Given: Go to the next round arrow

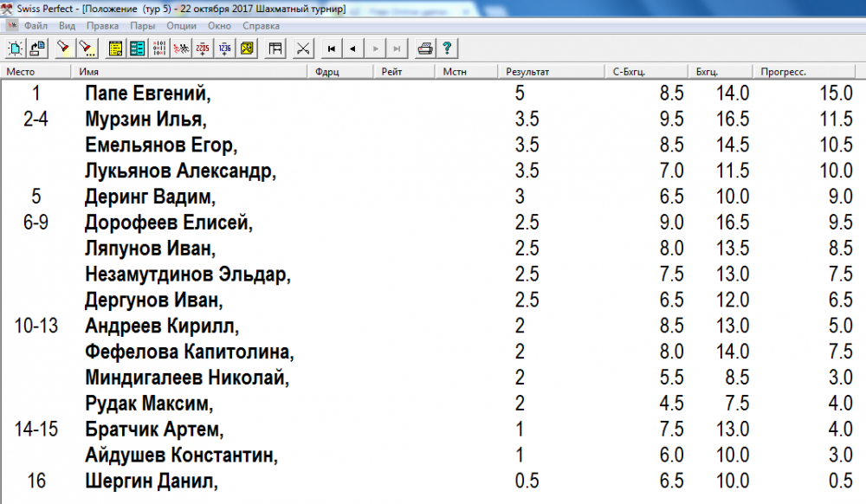Looking at the screenshot, I should [375, 48].
